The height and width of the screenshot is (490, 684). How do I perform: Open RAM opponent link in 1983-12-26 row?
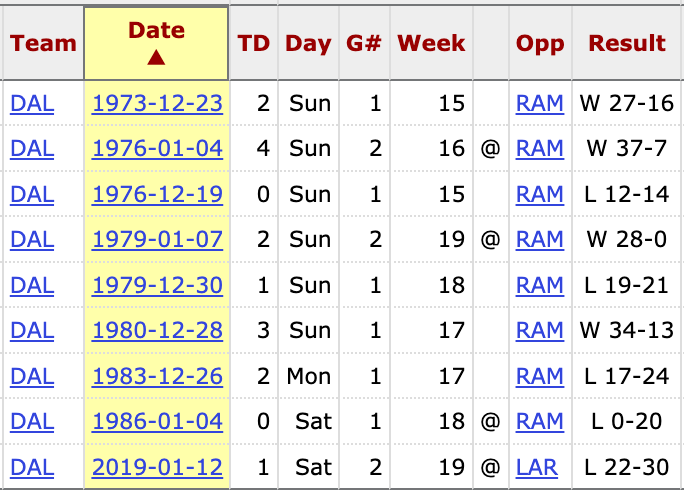(540, 376)
